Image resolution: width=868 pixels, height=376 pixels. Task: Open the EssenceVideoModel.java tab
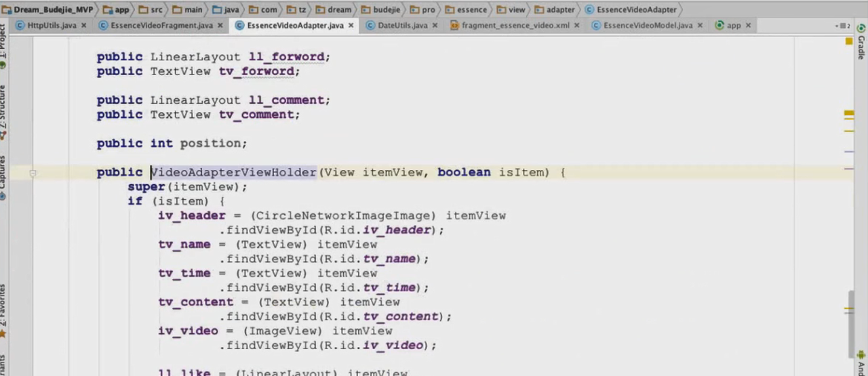[x=648, y=26]
